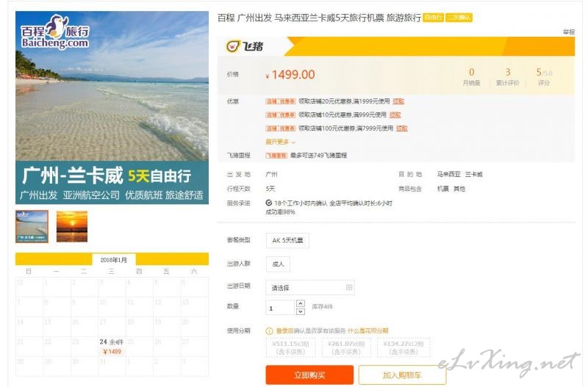Click the price ¥1499.00

pyautogui.click(x=290, y=75)
